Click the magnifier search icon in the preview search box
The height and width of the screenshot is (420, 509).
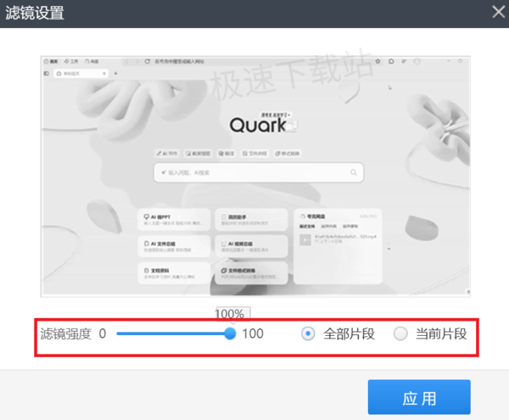tap(354, 172)
